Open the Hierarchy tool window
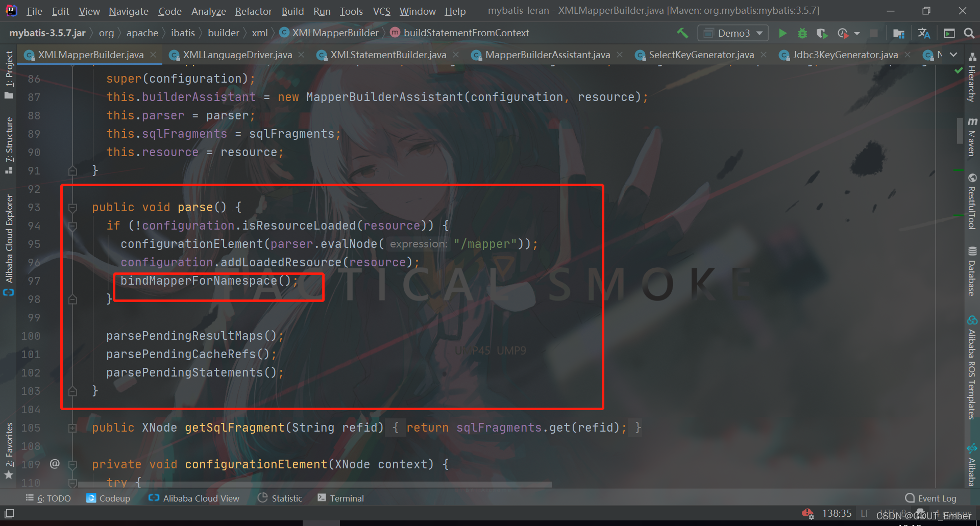The width and height of the screenshot is (980, 526). click(972, 77)
